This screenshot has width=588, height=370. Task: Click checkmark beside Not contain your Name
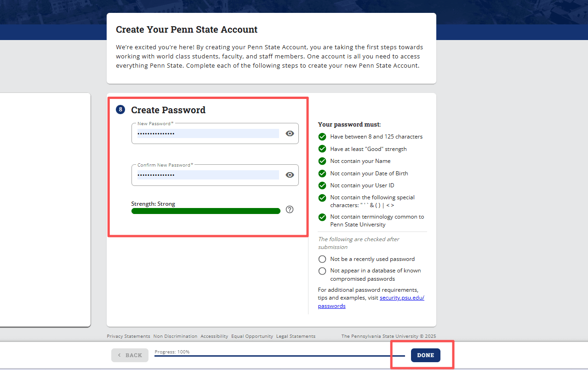[322, 161]
